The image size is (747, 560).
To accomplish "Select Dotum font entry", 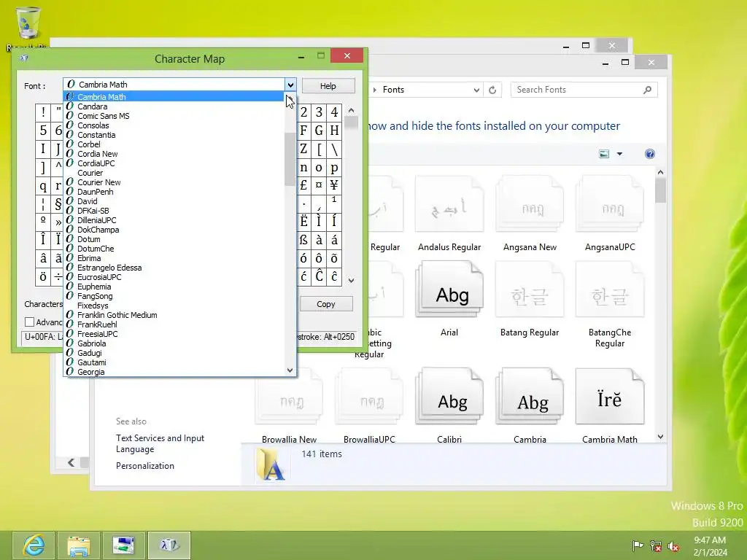I will 174,239.
